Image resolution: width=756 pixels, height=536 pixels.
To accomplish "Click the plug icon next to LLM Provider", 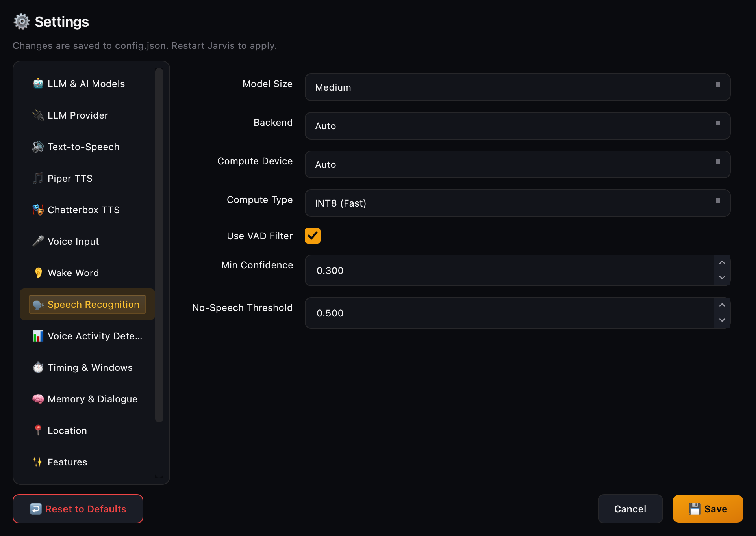I will click(38, 115).
